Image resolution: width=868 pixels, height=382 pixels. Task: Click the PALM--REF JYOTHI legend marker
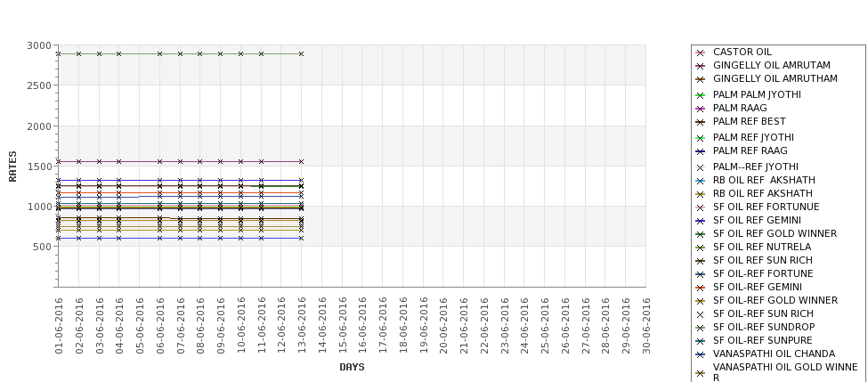700,167
